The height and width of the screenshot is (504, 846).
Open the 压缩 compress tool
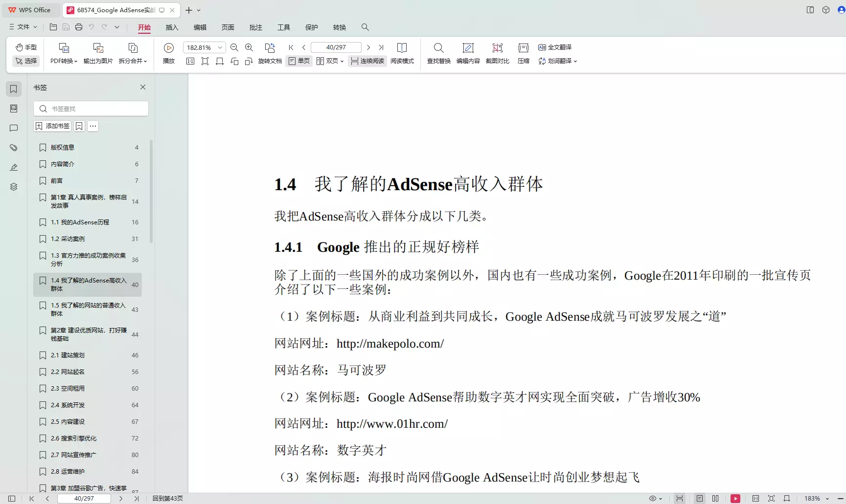pyautogui.click(x=523, y=54)
